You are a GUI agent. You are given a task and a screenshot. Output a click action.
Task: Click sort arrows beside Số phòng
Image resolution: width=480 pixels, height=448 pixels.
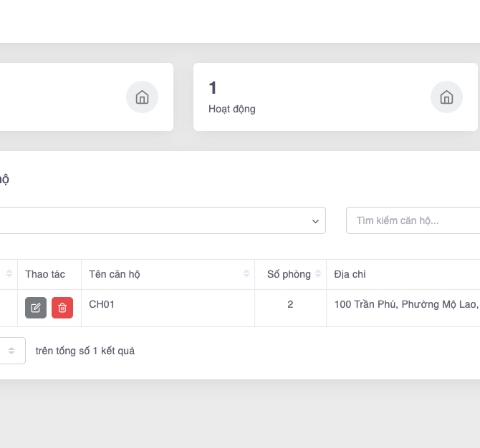[x=318, y=274]
